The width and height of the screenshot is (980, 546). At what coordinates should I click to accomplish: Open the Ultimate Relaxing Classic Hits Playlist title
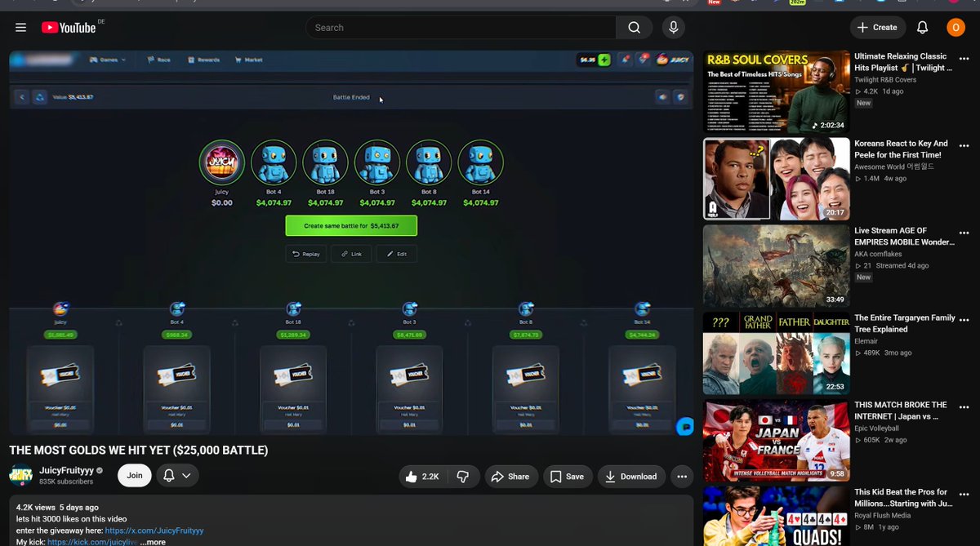tap(903, 62)
